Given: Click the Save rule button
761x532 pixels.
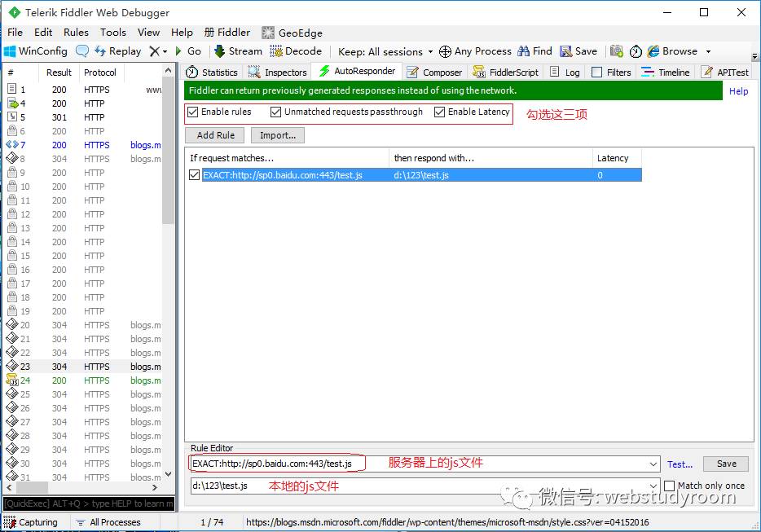Looking at the screenshot, I should click(726, 464).
